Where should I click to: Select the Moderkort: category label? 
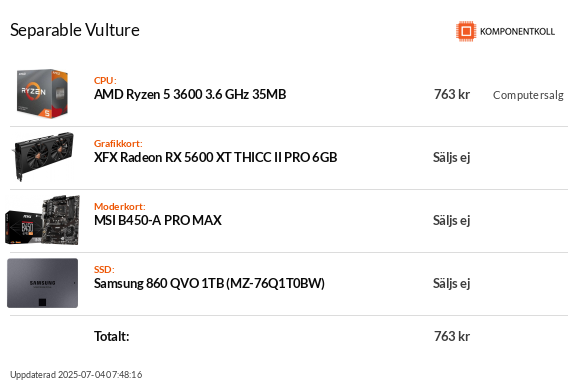coord(120,206)
